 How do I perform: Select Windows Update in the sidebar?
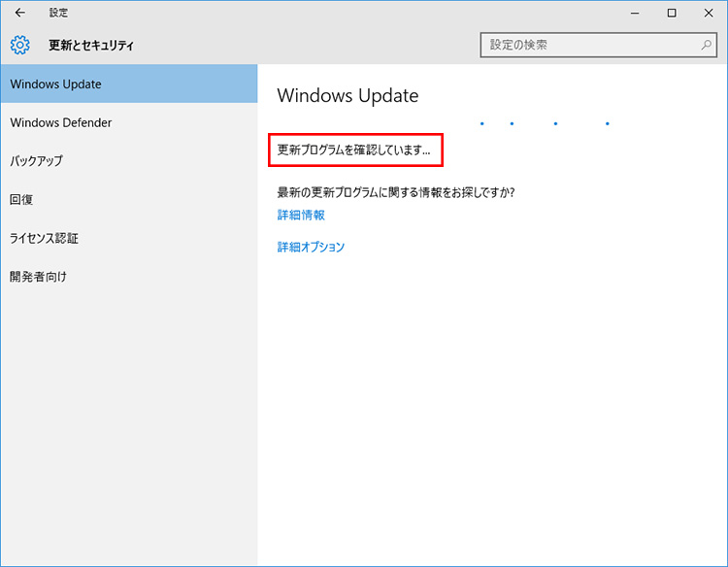129,83
